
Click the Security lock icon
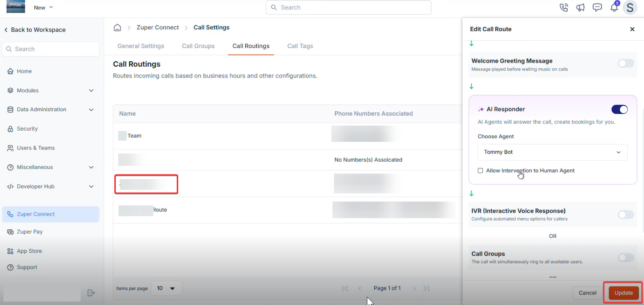pos(10,129)
